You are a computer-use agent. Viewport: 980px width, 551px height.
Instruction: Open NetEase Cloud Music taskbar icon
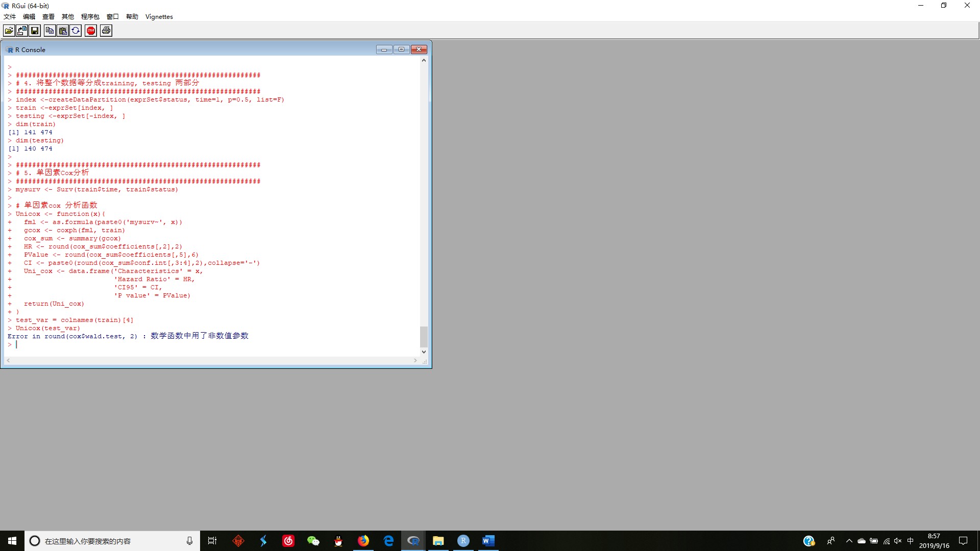click(288, 541)
